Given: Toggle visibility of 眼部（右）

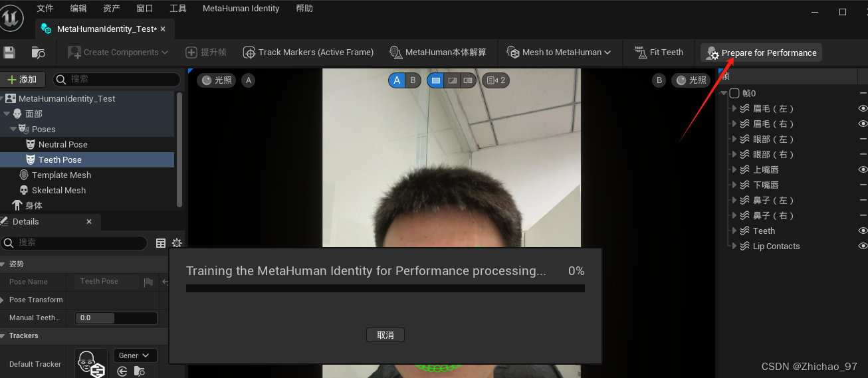Looking at the screenshot, I should 863,154.
